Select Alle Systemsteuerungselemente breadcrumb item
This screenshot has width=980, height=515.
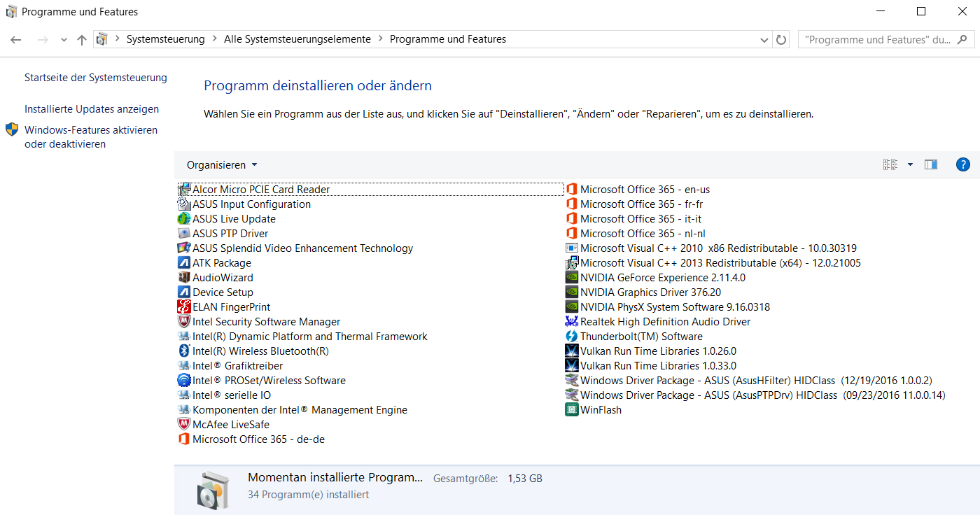pyautogui.click(x=297, y=40)
